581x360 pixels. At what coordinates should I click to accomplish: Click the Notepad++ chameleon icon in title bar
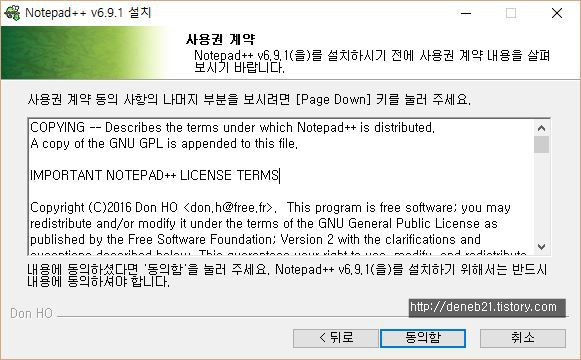[x=12, y=13]
